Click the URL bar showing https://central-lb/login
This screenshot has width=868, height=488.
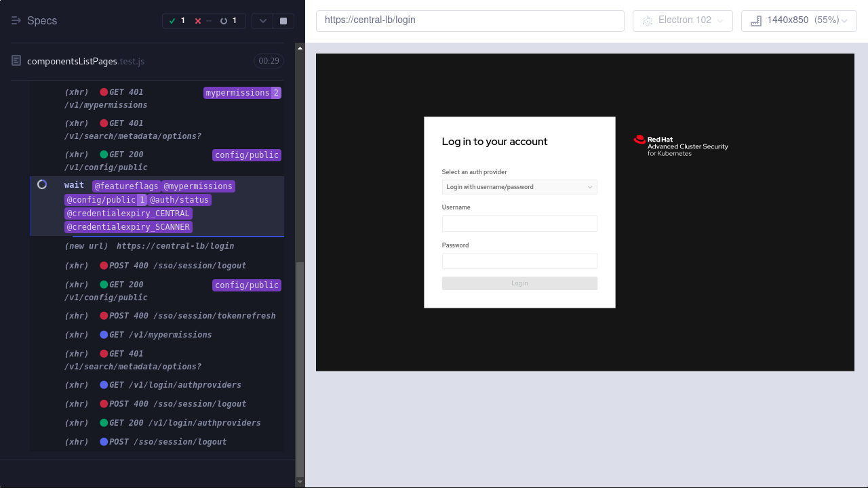click(470, 20)
